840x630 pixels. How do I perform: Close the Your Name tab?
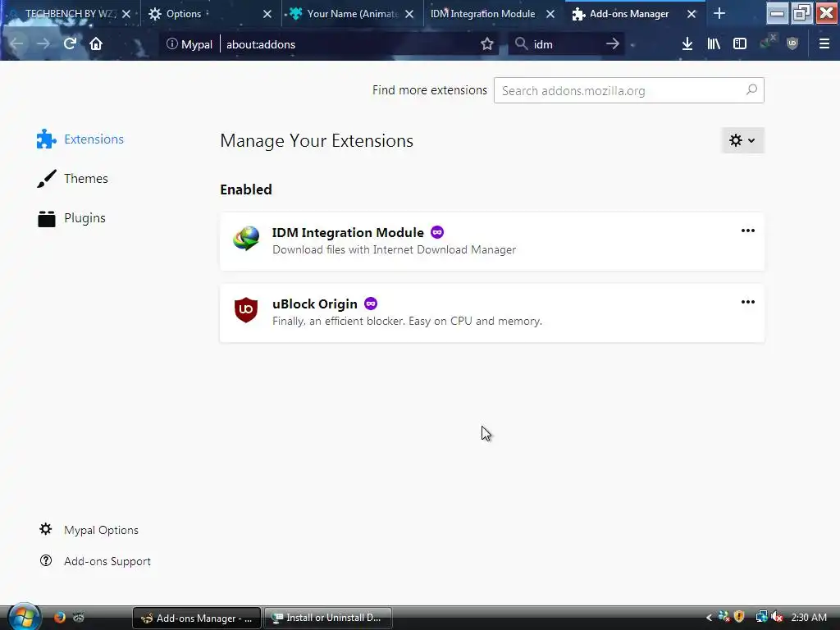409,14
